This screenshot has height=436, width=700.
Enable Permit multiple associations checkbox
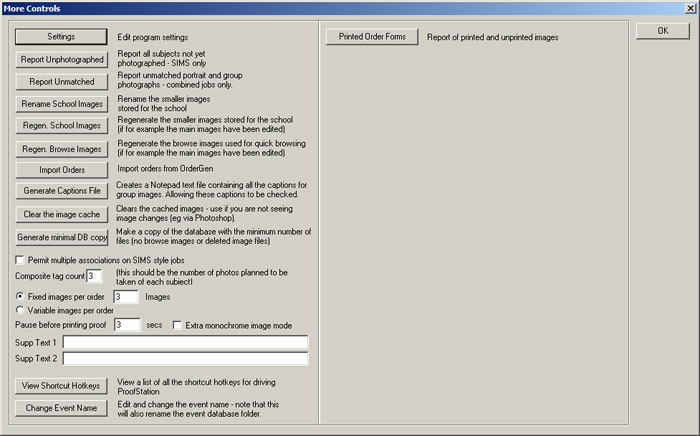(21, 260)
